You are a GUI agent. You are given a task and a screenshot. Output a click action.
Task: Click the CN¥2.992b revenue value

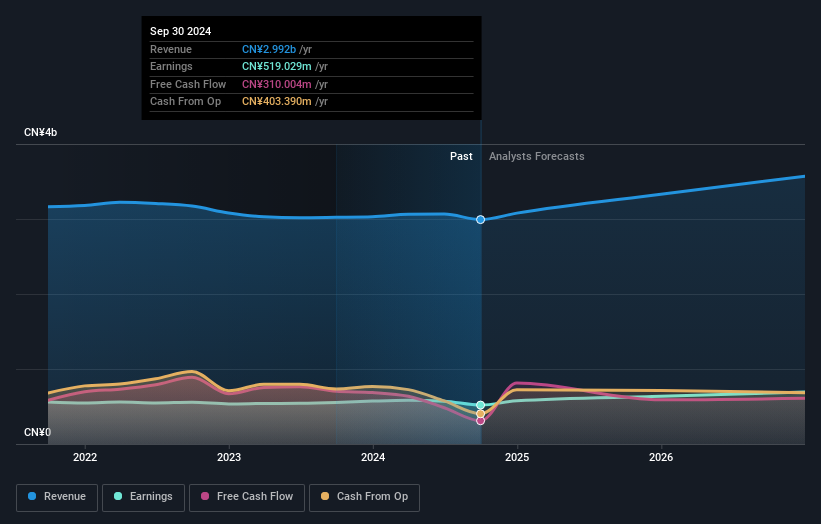(x=269, y=49)
